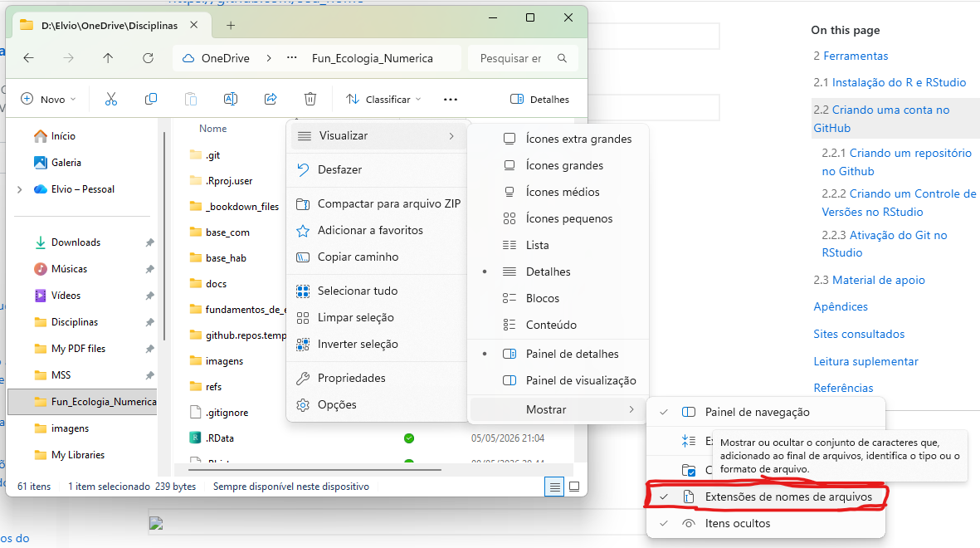Open Galeria in navigation pane
The image size is (980, 548).
[x=57, y=163]
